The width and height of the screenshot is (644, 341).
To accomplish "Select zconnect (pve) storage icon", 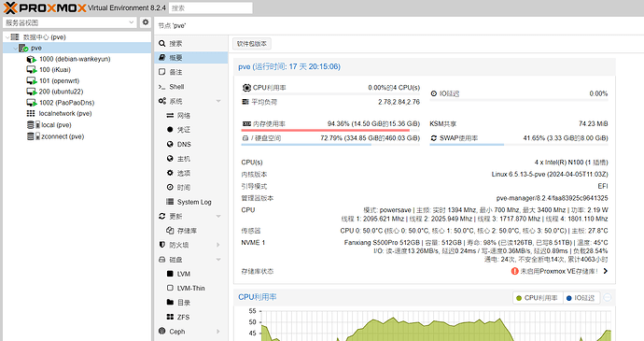I will (x=33, y=136).
